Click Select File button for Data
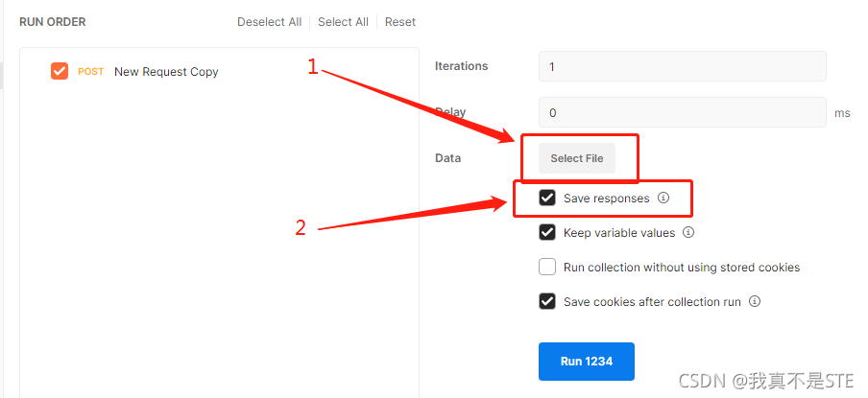This screenshot has height=398, width=868. (x=577, y=158)
